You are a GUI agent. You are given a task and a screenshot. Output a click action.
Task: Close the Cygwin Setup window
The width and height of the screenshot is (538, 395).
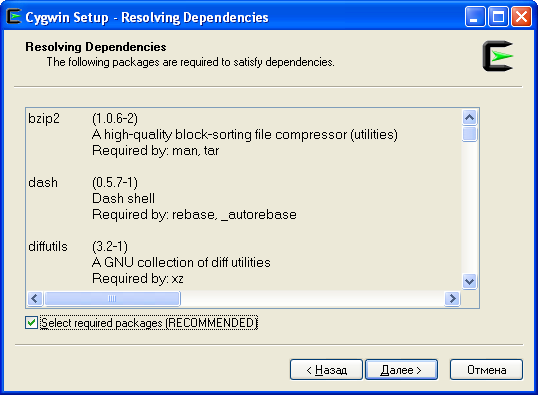click(521, 16)
